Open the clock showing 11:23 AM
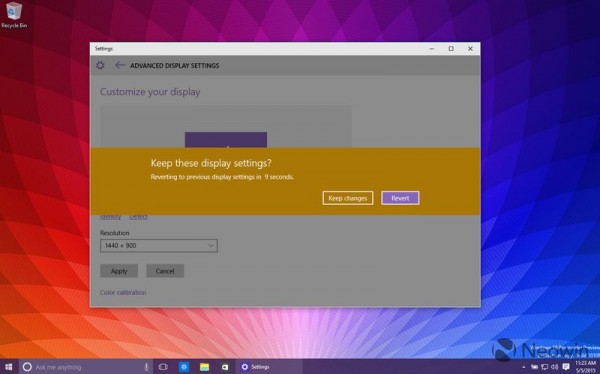The width and height of the screenshot is (600, 374). [x=585, y=367]
